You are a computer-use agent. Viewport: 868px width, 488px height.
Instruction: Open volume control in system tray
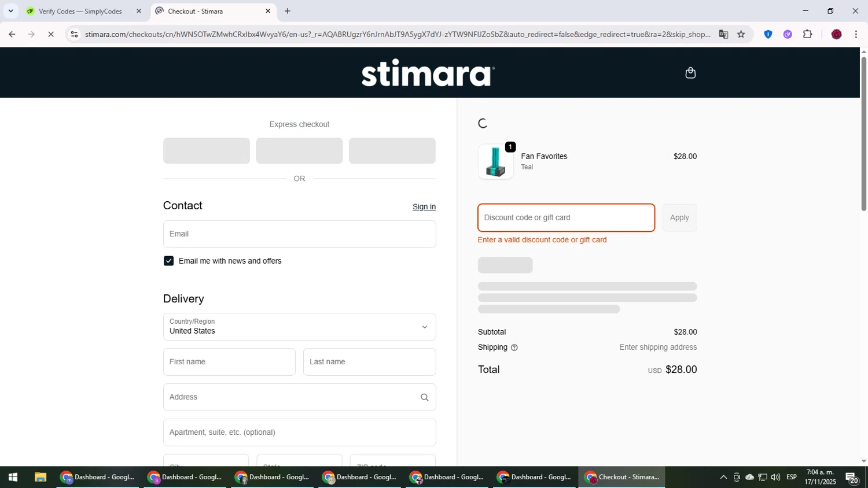point(775,477)
